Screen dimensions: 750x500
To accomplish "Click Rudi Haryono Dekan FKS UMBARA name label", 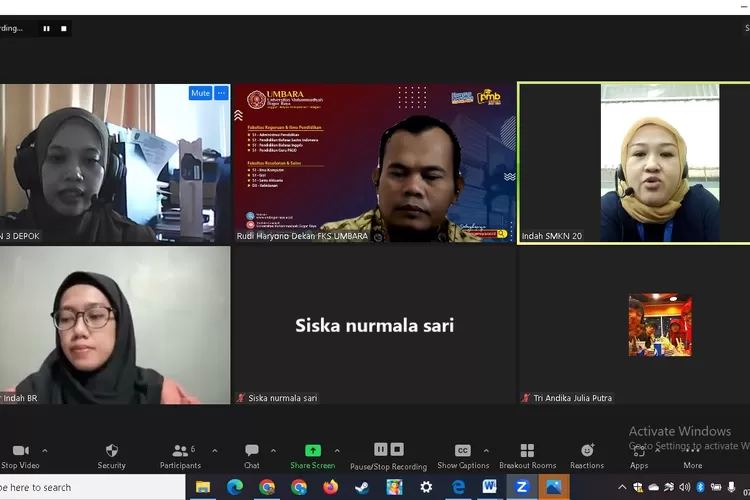I will pos(302,236).
